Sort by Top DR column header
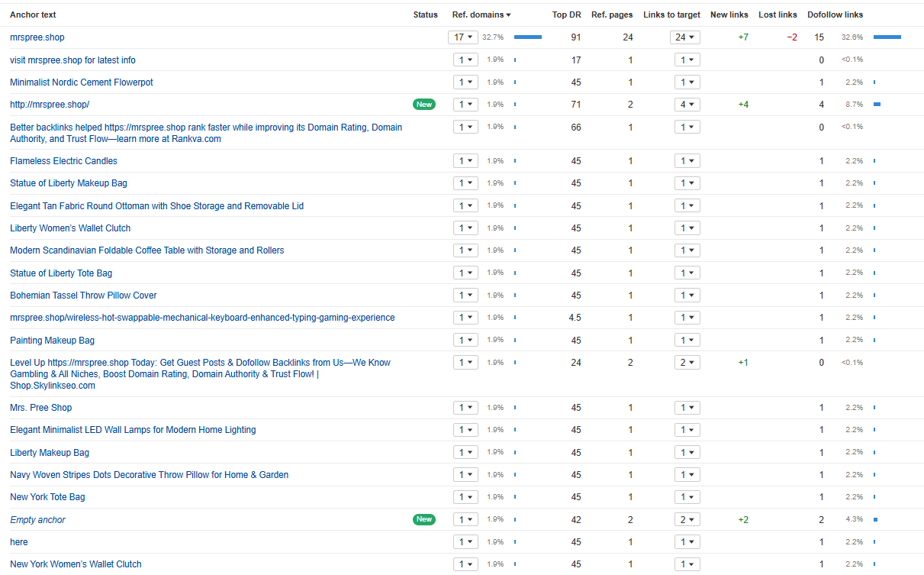Image resolution: width=924 pixels, height=575 pixels. coord(566,15)
